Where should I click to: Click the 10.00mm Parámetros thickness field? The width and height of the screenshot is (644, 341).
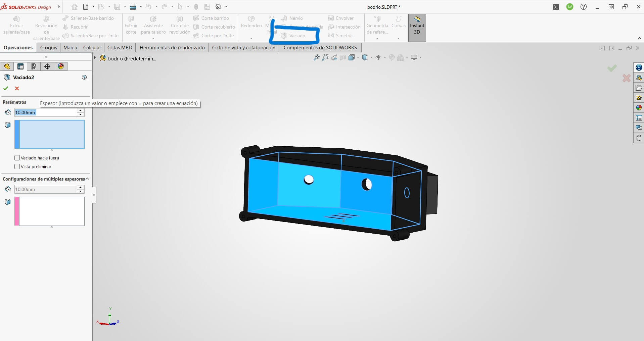click(x=46, y=112)
